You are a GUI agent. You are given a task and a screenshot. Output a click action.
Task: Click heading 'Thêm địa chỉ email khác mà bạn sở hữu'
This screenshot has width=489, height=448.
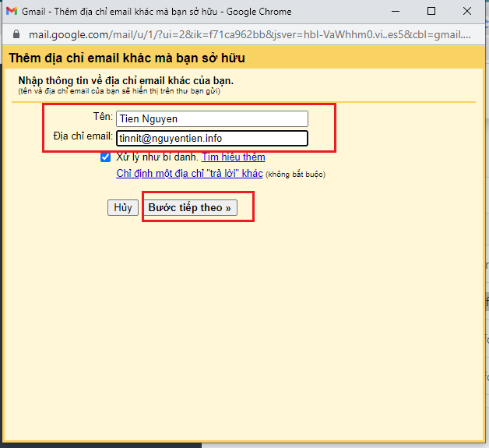tap(127, 58)
